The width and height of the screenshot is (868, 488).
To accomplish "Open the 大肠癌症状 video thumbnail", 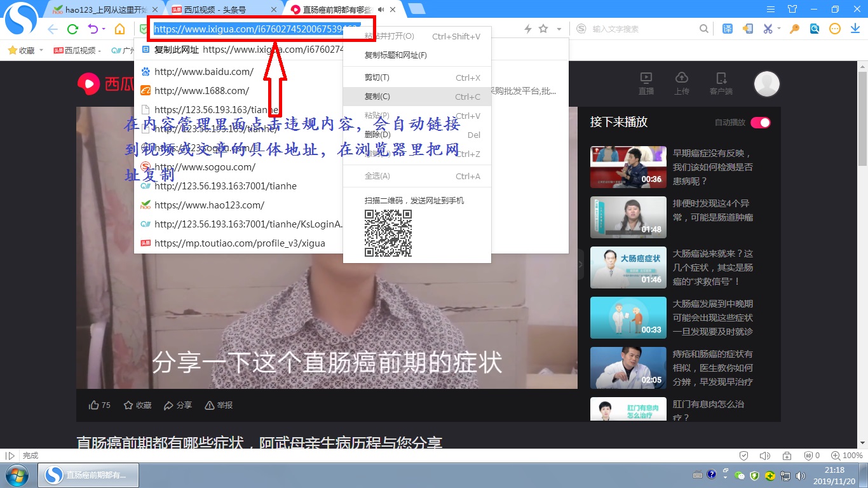I will (x=628, y=267).
